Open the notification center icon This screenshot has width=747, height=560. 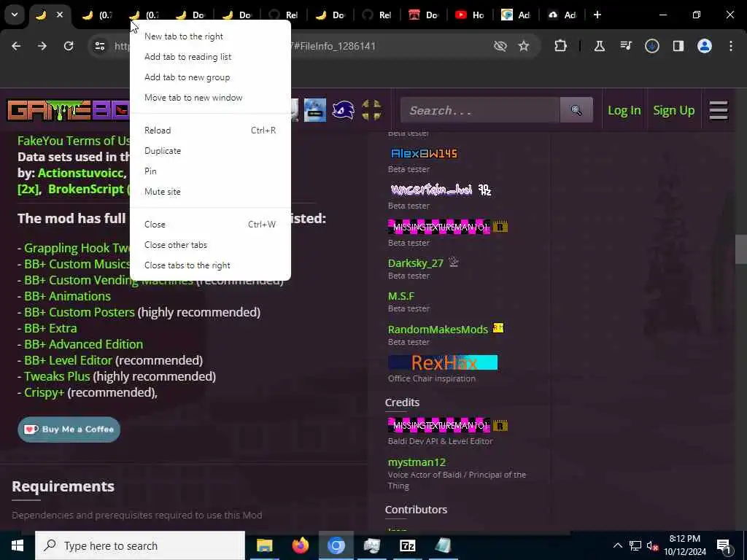[x=724, y=545]
